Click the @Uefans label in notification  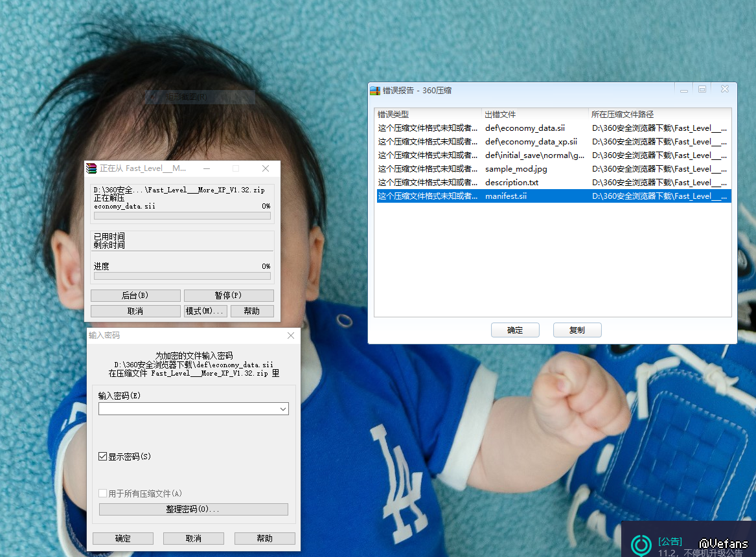(x=723, y=543)
